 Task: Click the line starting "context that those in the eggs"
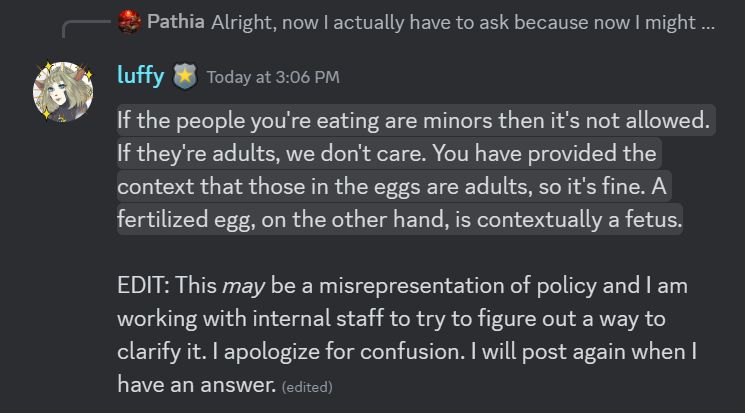coord(383,187)
